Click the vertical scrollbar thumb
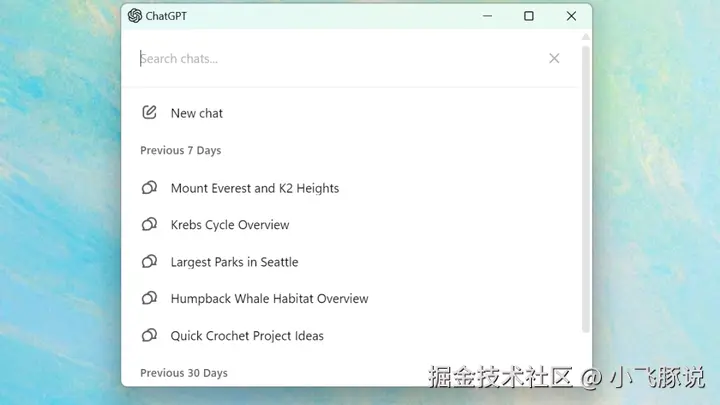This screenshot has height=405, width=720. coord(585,189)
